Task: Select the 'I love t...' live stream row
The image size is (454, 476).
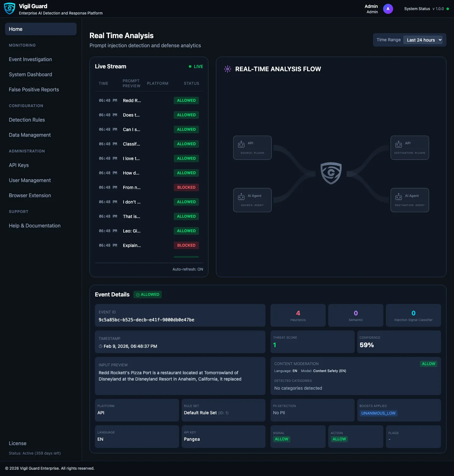Action: (x=149, y=158)
